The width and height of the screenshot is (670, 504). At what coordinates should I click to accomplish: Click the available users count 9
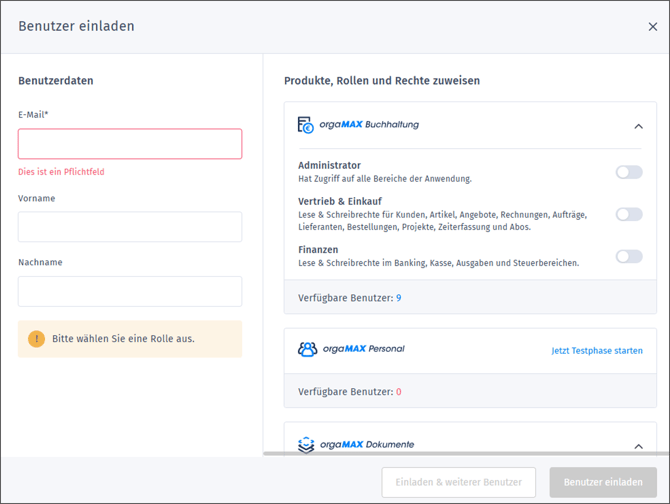[x=399, y=298]
